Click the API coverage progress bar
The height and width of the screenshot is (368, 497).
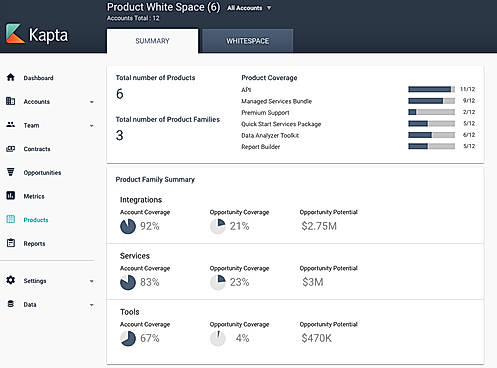pyautogui.click(x=431, y=89)
